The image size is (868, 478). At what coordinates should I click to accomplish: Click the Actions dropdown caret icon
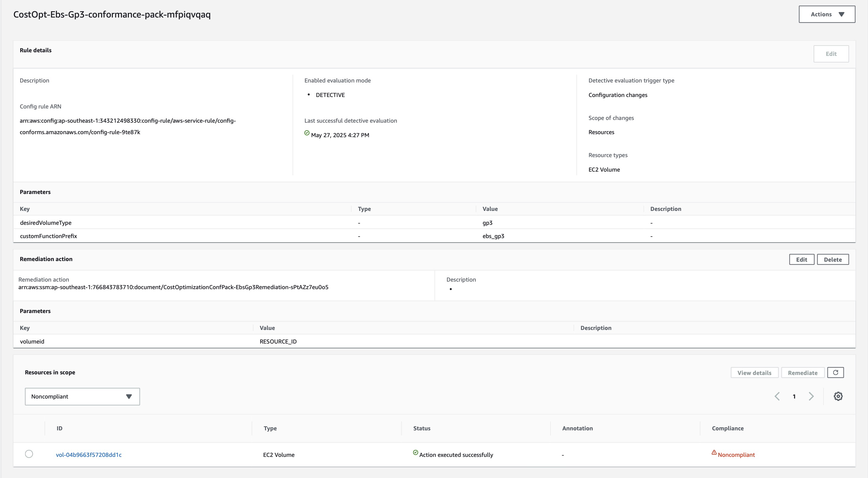pos(842,14)
